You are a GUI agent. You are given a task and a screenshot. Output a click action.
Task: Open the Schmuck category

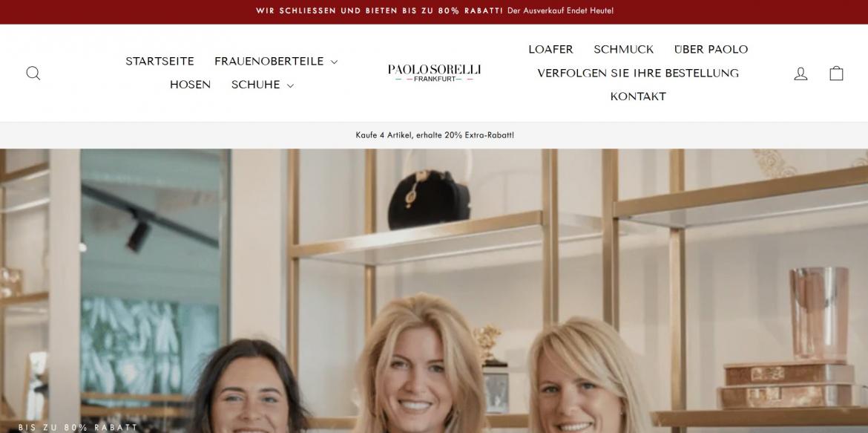point(623,49)
